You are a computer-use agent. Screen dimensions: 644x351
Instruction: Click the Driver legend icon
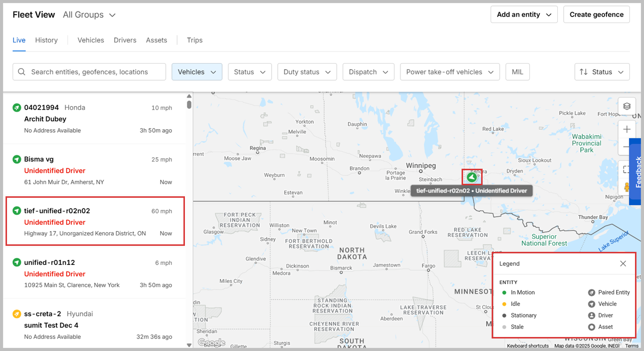tap(591, 315)
